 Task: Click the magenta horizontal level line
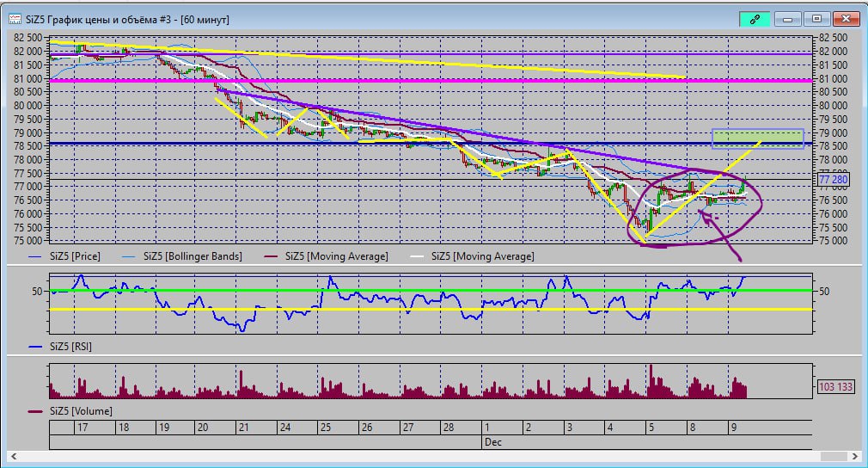click(430, 81)
